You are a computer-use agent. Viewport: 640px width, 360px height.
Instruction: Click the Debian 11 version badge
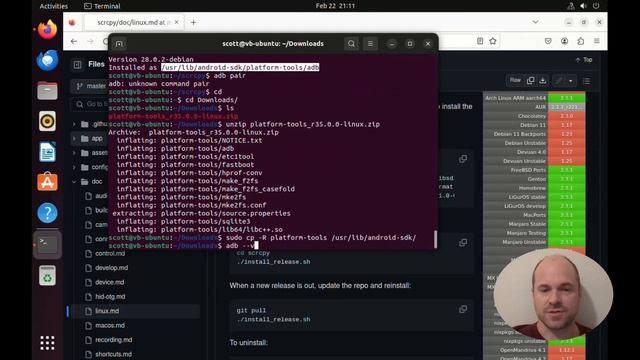pyautogui.click(x=567, y=125)
